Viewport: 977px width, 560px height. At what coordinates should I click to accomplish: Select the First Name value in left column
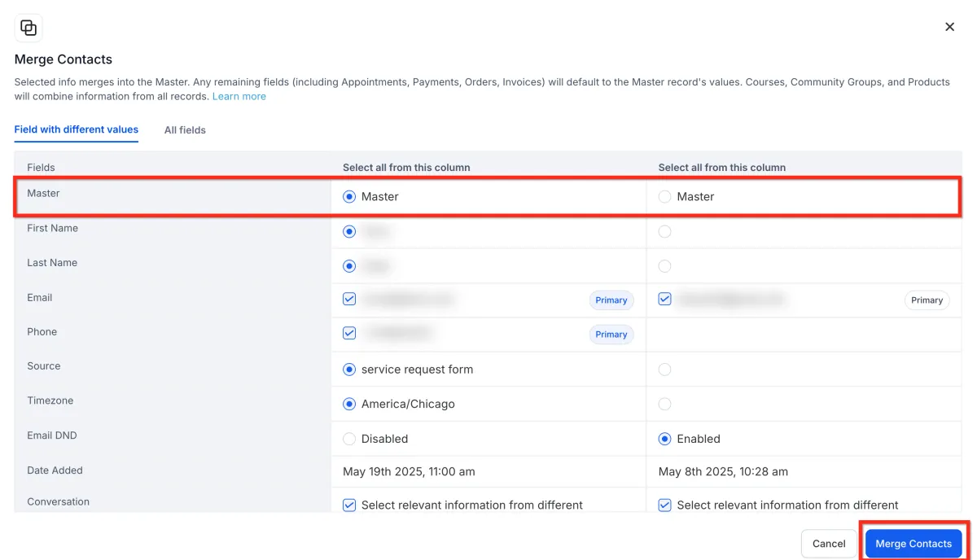click(349, 231)
